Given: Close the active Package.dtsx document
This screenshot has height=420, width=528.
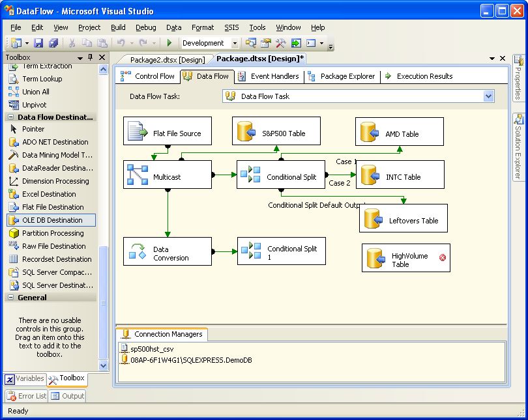Looking at the screenshot, I should click(503, 58).
